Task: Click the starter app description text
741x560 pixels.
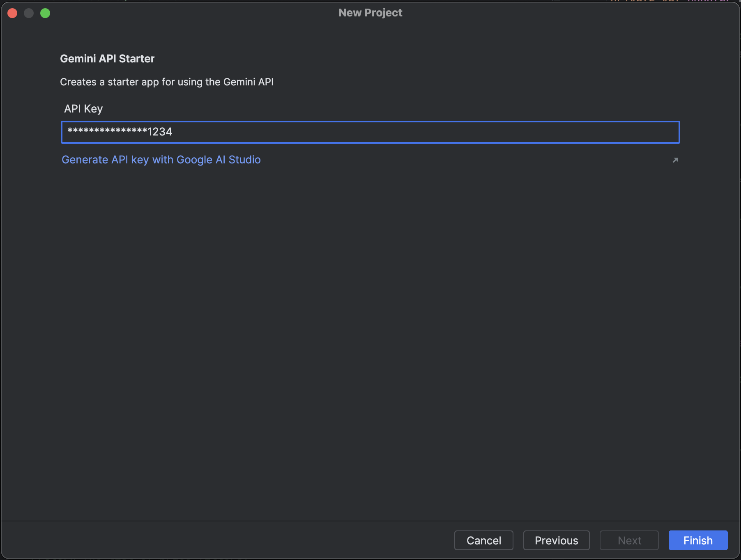Action: pos(167,82)
